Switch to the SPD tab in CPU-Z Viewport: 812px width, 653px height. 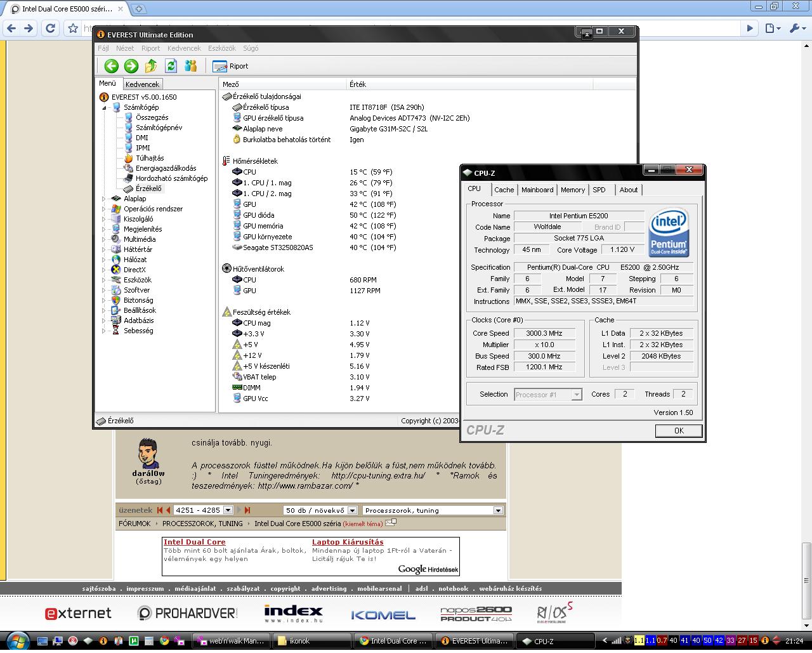point(599,190)
